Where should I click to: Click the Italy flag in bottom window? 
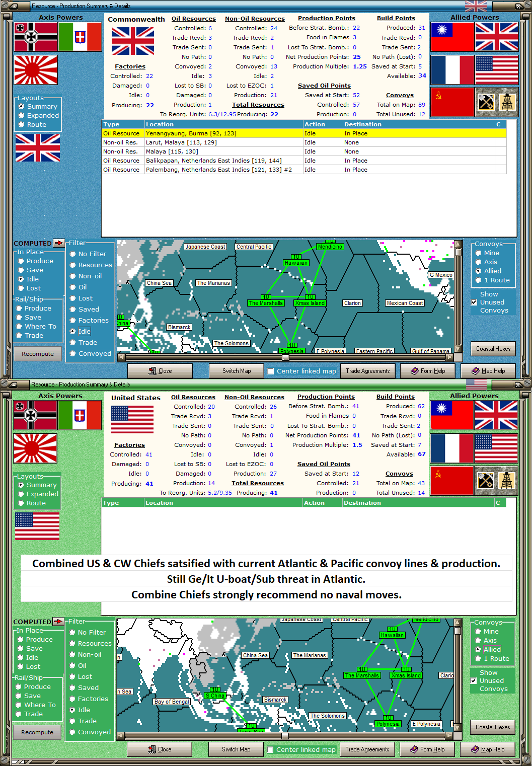coord(80,415)
